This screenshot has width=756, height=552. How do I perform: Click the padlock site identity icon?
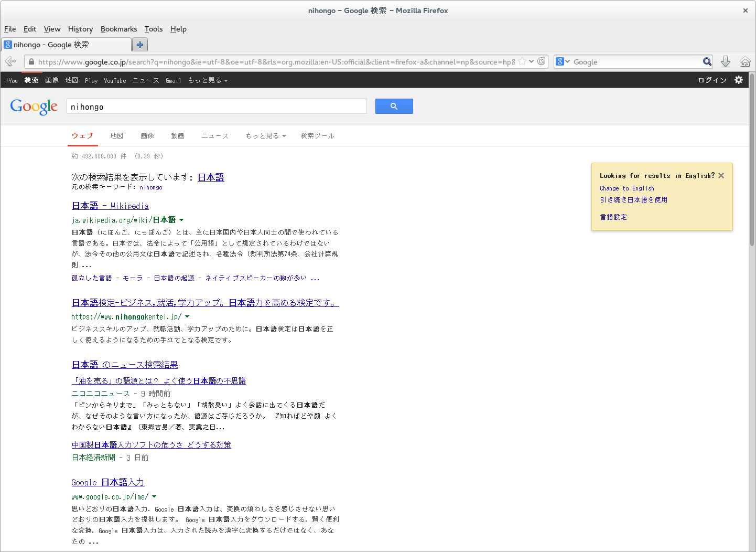tap(31, 62)
